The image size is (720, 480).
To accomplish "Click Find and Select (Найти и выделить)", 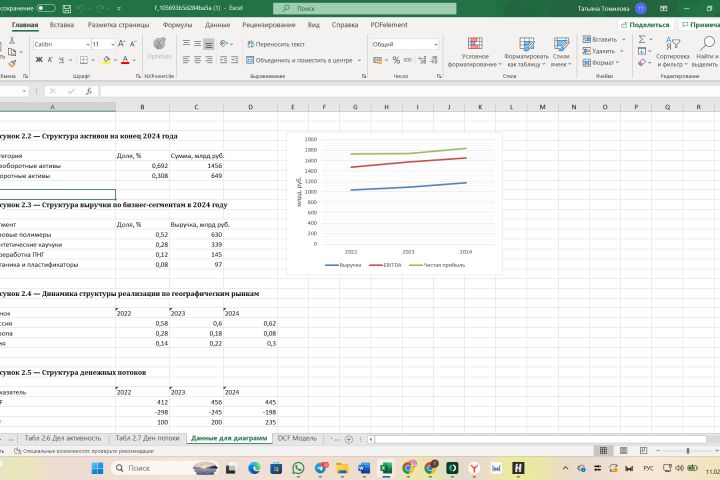I will [705, 52].
